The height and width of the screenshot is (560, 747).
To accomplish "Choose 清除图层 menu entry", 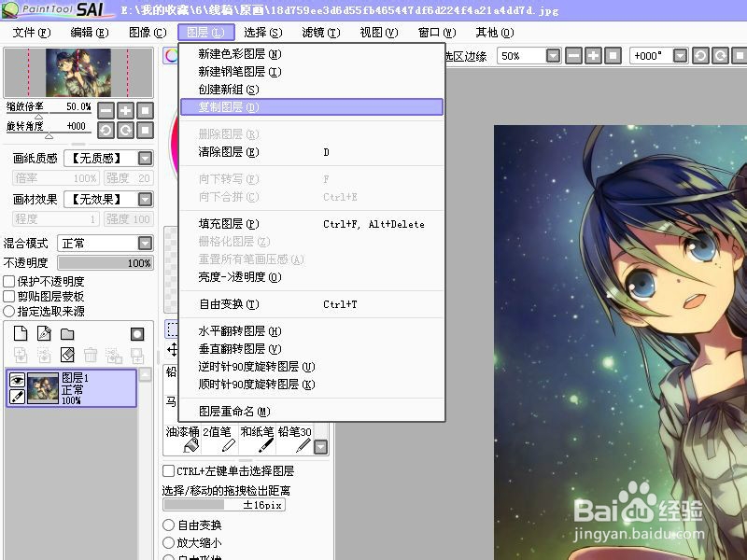I will click(312, 152).
